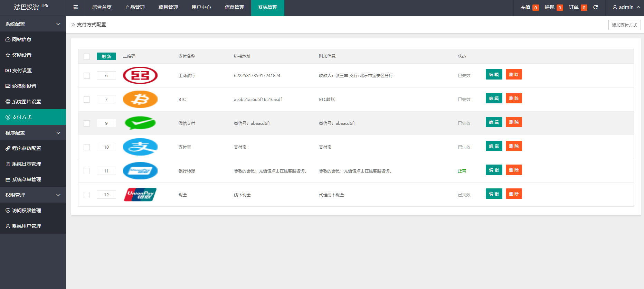Toggle the select-all checkbox in table header
644x289 pixels.
pos(87,57)
